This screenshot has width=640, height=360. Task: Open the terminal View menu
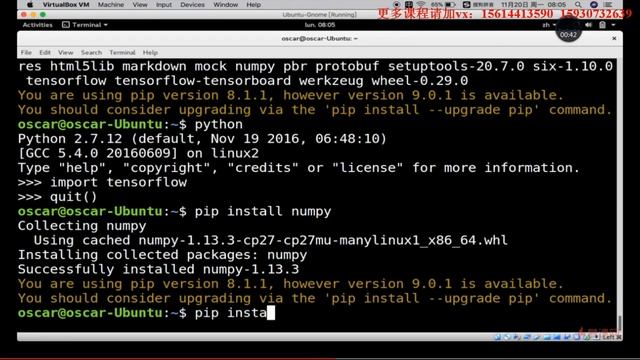click(x=65, y=52)
